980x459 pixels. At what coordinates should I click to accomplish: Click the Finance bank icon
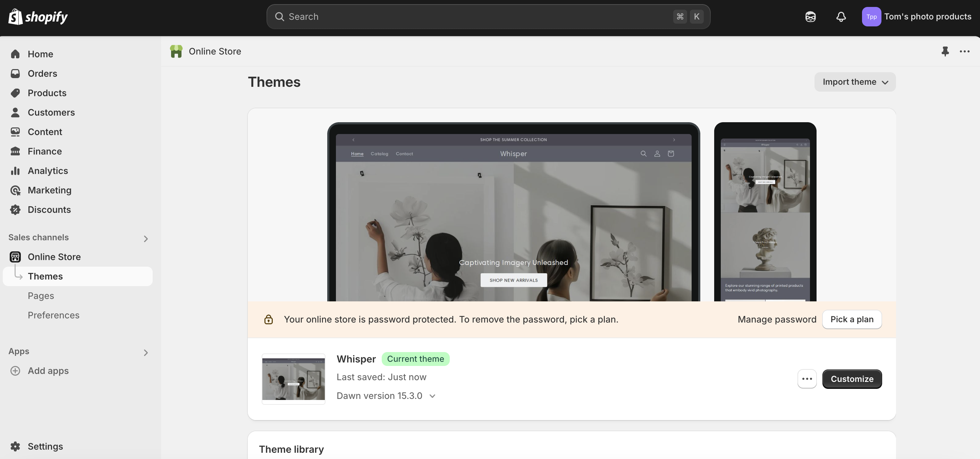point(15,151)
